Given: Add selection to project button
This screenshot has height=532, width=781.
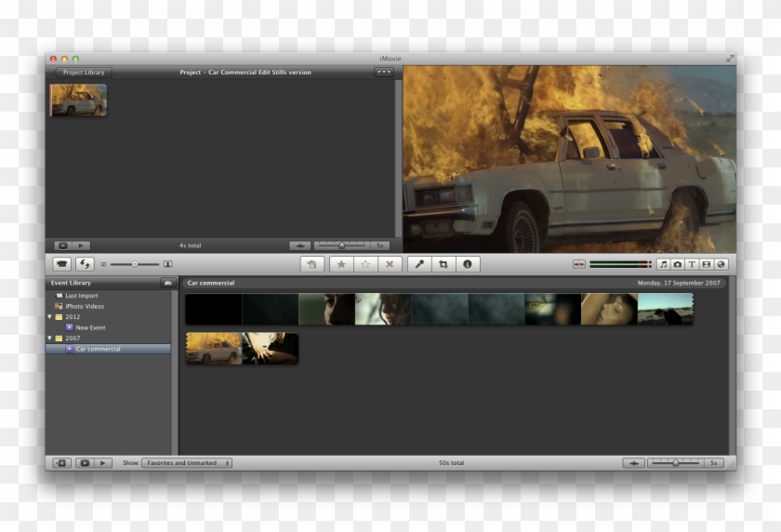Looking at the screenshot, I should click(312, 264).
